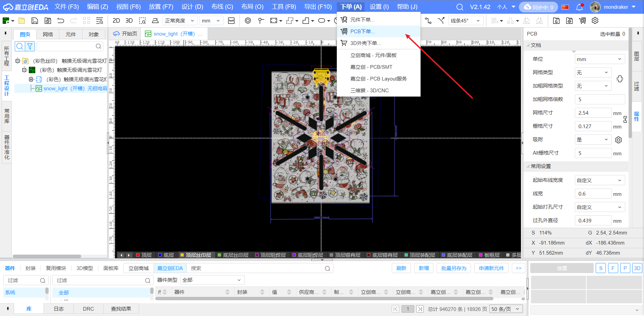Select the differential pair routing icon

coord(441,21)
